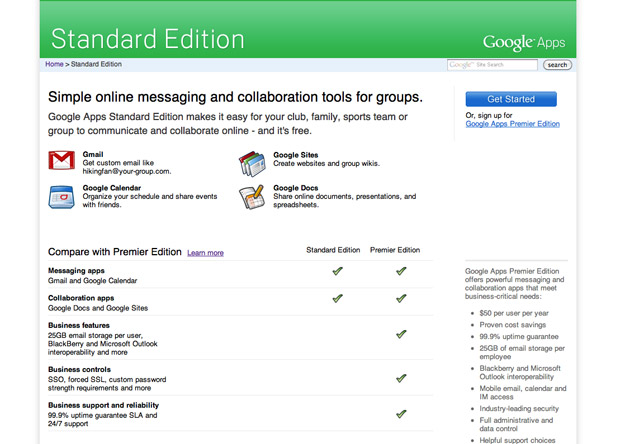Click the Google Calendar icon
620x444 pixels.
tap(62, 196)
